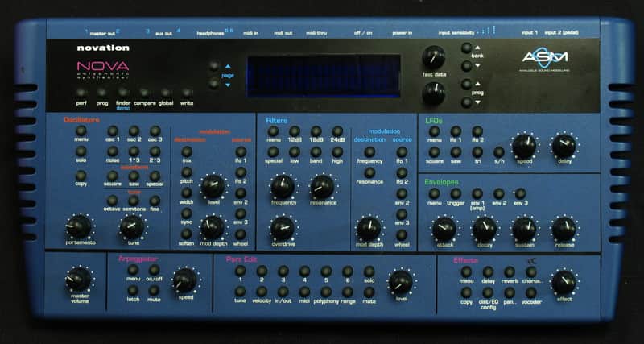Choose the fine tune button
Image resolution: width=644 pixels, height=344 pixels.
click(155, 201)
